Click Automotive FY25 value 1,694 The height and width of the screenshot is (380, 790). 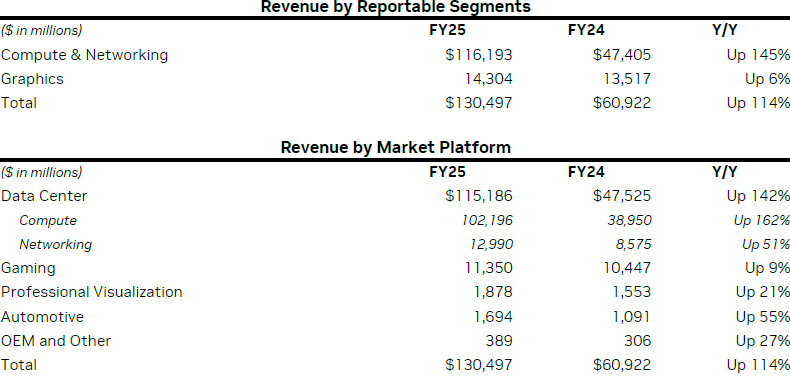pyautogui.click(x=493, y=316)
